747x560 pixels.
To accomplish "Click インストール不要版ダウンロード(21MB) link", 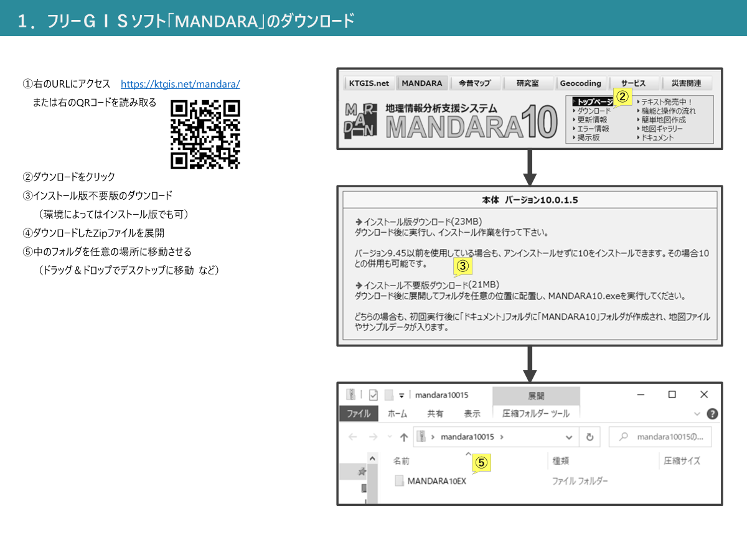I will pyautogui.click(x=427, y=284).
